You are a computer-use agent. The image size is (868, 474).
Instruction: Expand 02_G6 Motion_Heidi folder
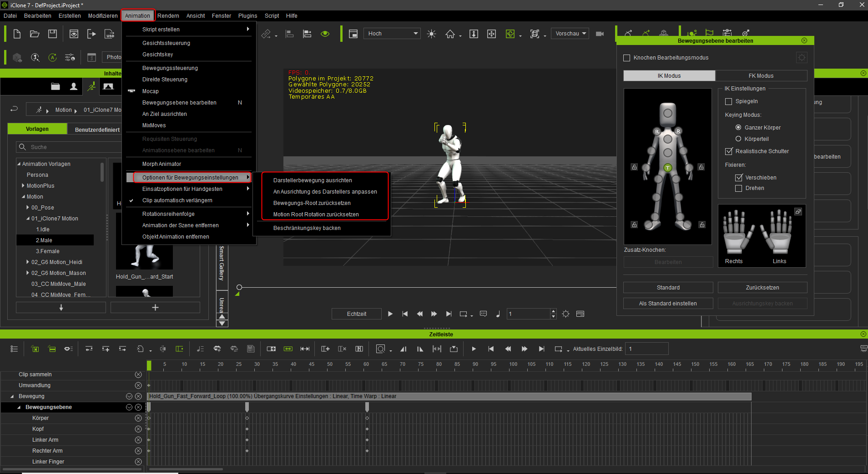[28, 262]
